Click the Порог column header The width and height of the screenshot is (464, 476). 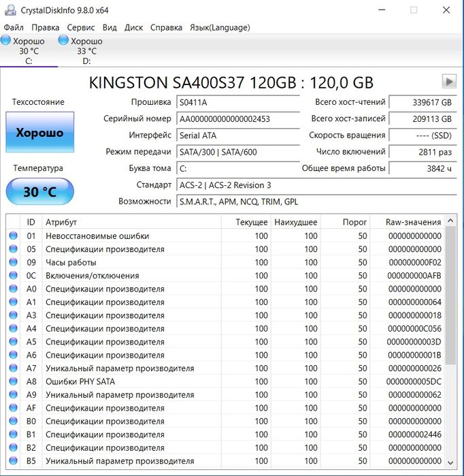[346, 222]
